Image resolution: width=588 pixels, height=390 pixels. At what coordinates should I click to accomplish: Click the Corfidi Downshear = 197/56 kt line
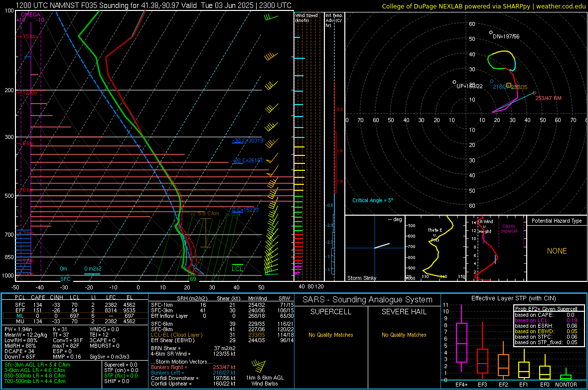tap(193, 379)
